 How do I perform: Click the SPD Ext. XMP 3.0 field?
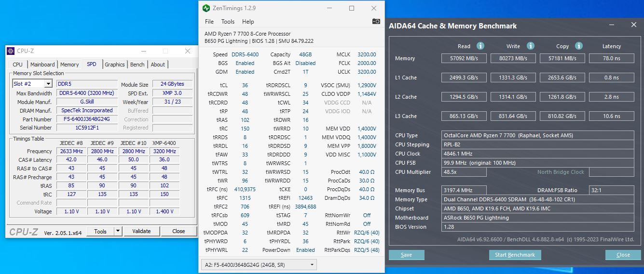(173, 93)
